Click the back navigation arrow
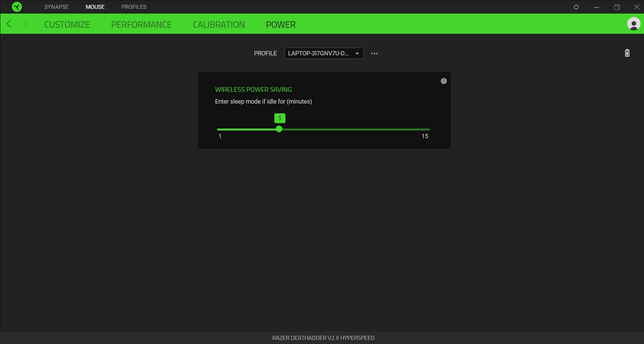Viewport: 644px width, 344px height. 8,24
